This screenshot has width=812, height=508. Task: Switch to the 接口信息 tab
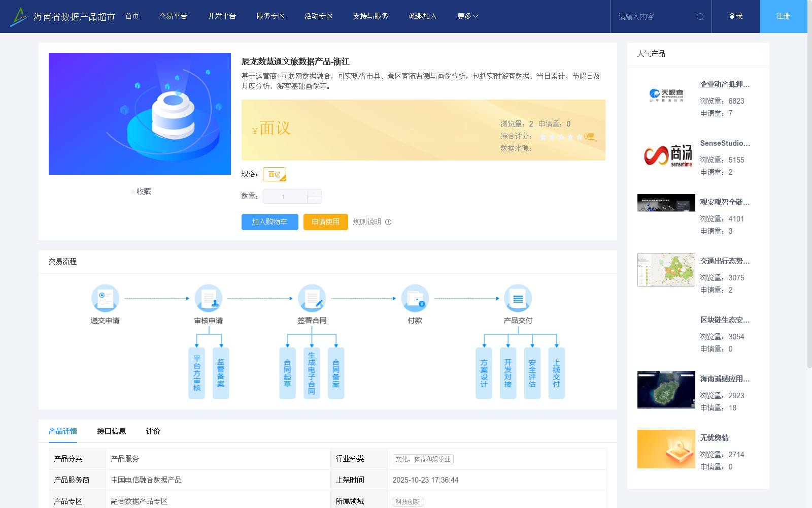coord(112,431)
